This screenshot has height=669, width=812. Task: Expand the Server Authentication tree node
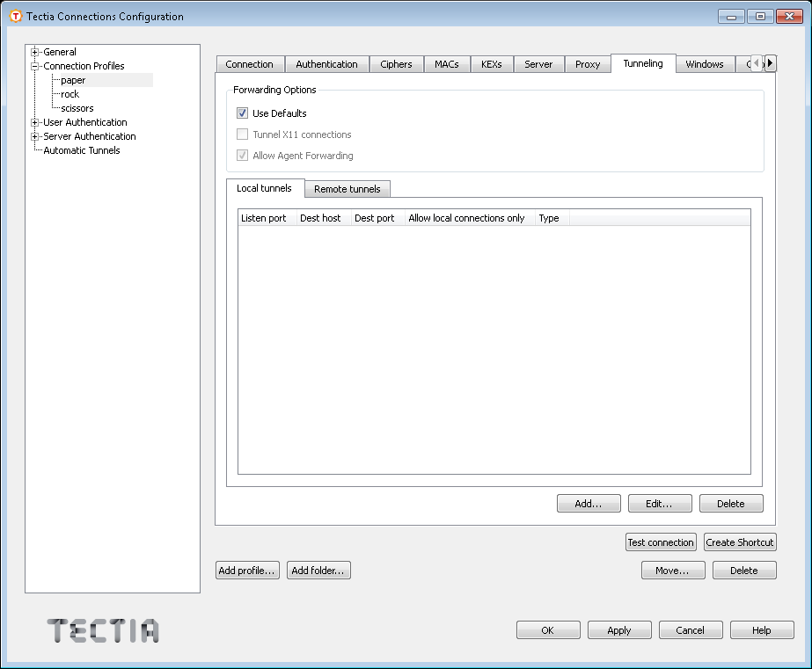[35, 136]
